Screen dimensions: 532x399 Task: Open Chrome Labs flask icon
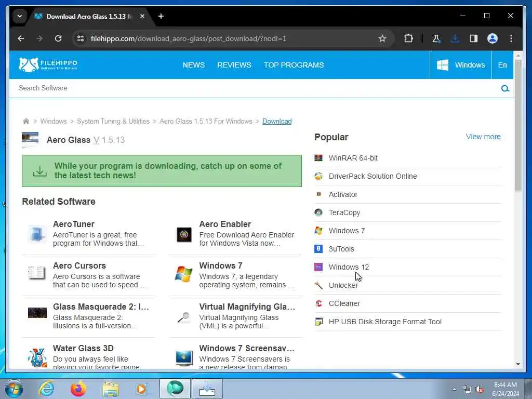coord(436,38)
